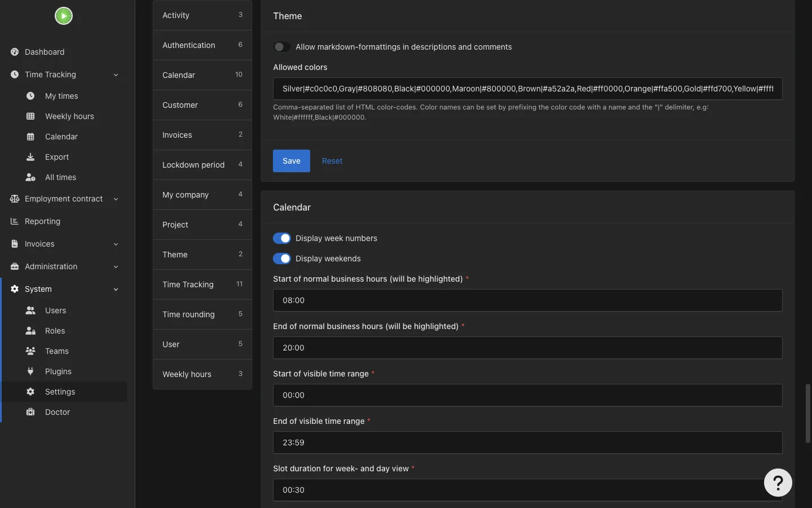This screenshot has width=812, height=508.
Task: Open the Teams page
Action: coord(57,351)
